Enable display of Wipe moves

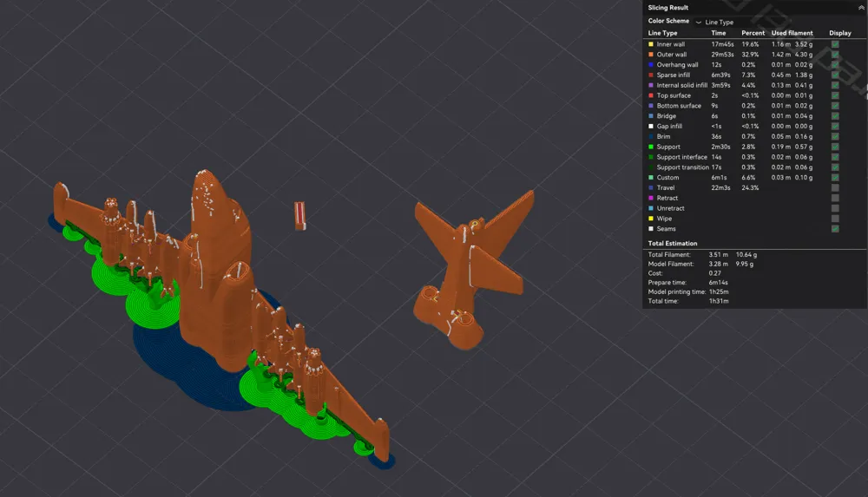coord(835,219)
